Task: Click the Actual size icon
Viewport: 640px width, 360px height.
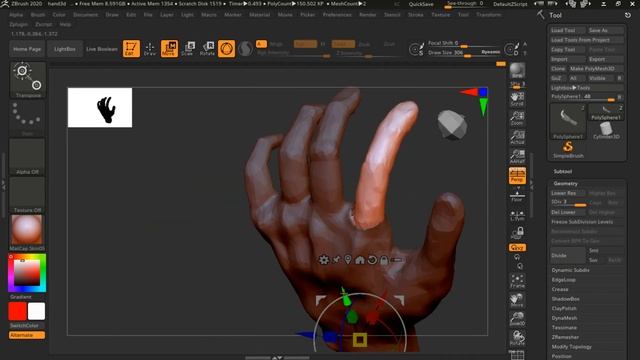Action: pyautogui.click(x=517, y=138)
